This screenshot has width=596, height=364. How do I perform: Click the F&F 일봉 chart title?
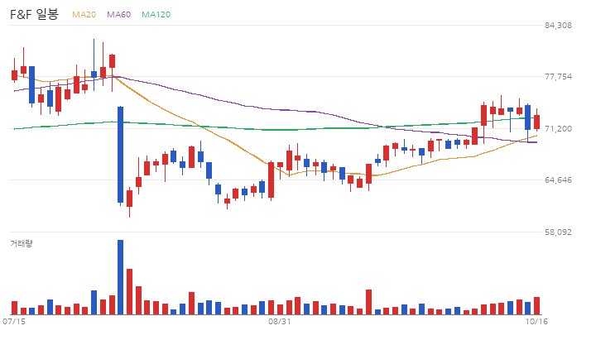[x=34, y=14]
